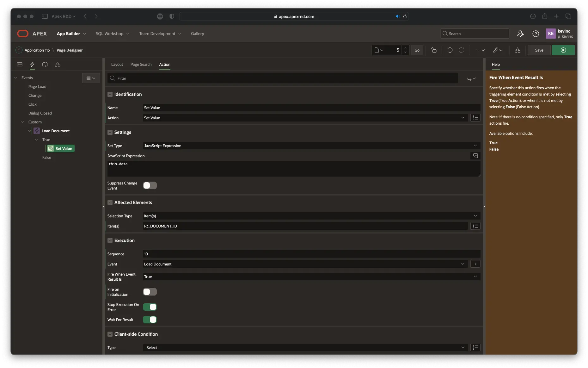
Task: Click the Save button
Action: pos(539,50)
